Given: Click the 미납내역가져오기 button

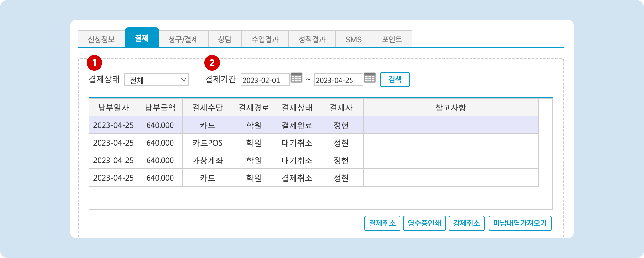Looking at the screenshot, I should click(520, 223).
